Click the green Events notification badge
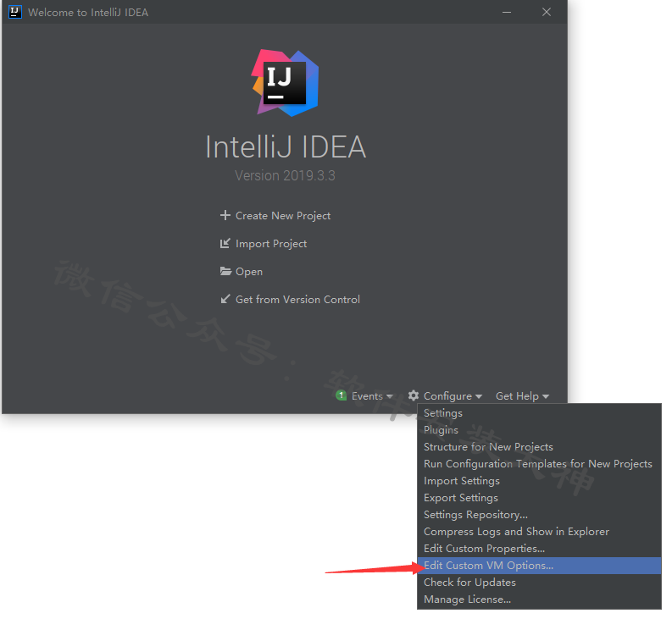Image resolution: width=672 pixels, height=641 pixels. 342,395
